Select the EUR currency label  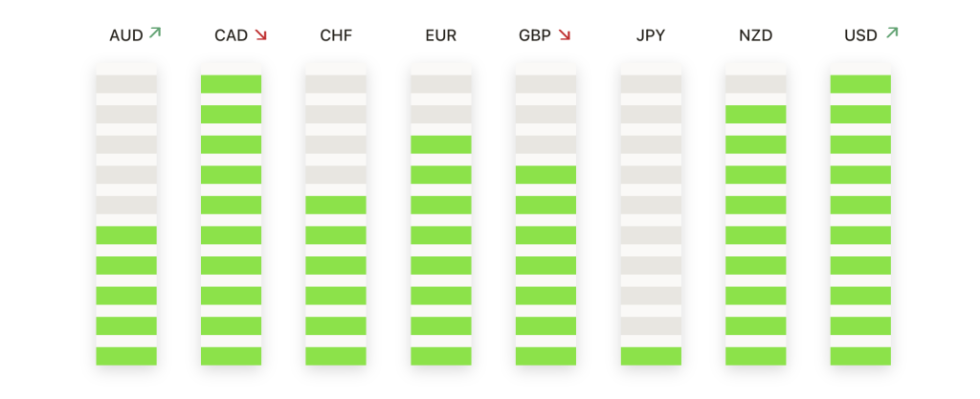tap(440, 36)
